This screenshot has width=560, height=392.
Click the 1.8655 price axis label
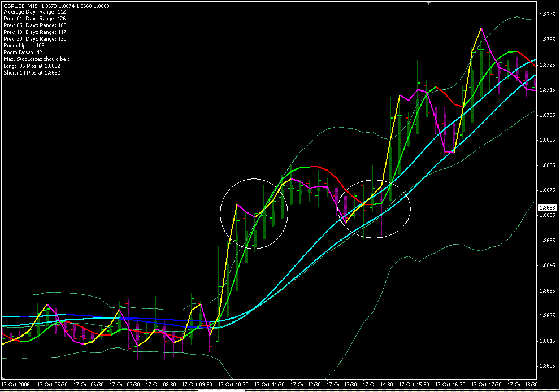tap(547, 241)
